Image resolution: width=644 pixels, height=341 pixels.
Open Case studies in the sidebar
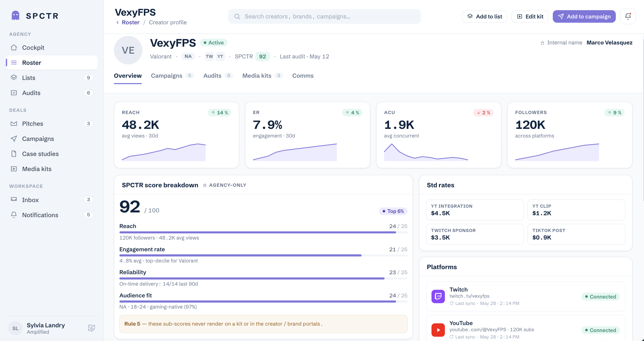click(52, 154)
